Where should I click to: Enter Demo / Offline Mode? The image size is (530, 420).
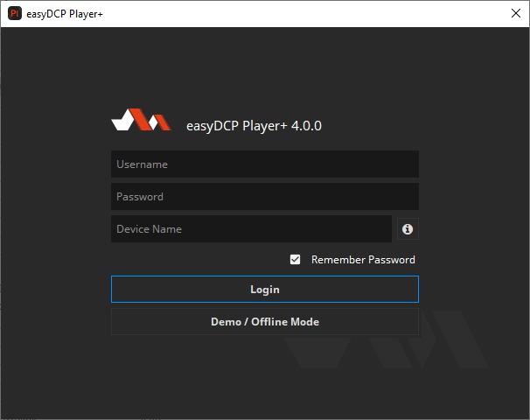(264, 322)
